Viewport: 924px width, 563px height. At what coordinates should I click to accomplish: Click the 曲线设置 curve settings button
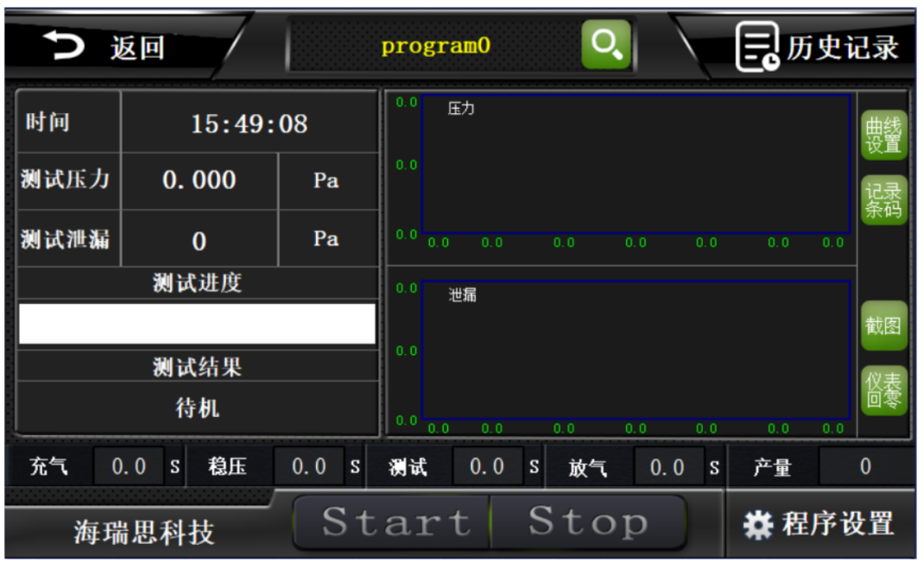(883, 136)
